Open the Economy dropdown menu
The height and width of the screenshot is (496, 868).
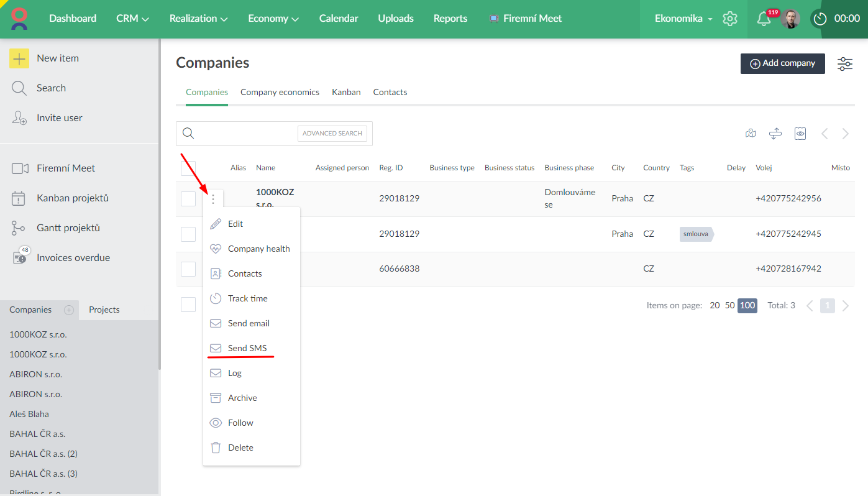point(273,19)
